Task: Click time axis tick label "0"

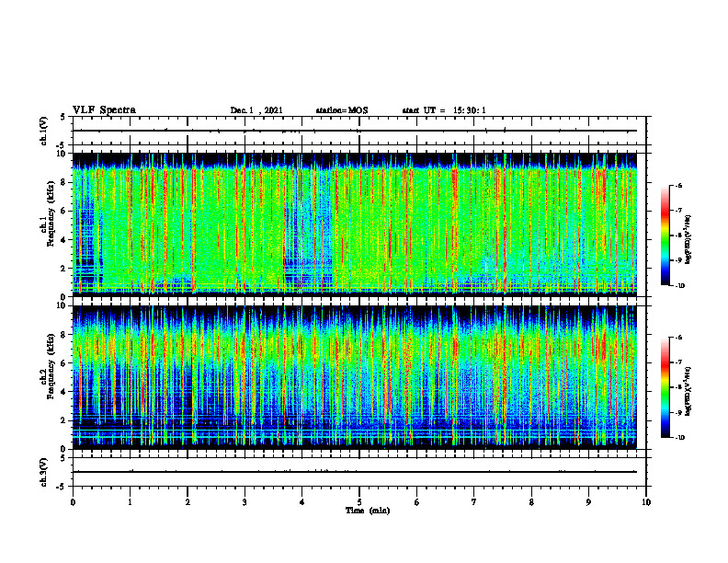Action: pos(73,502)
